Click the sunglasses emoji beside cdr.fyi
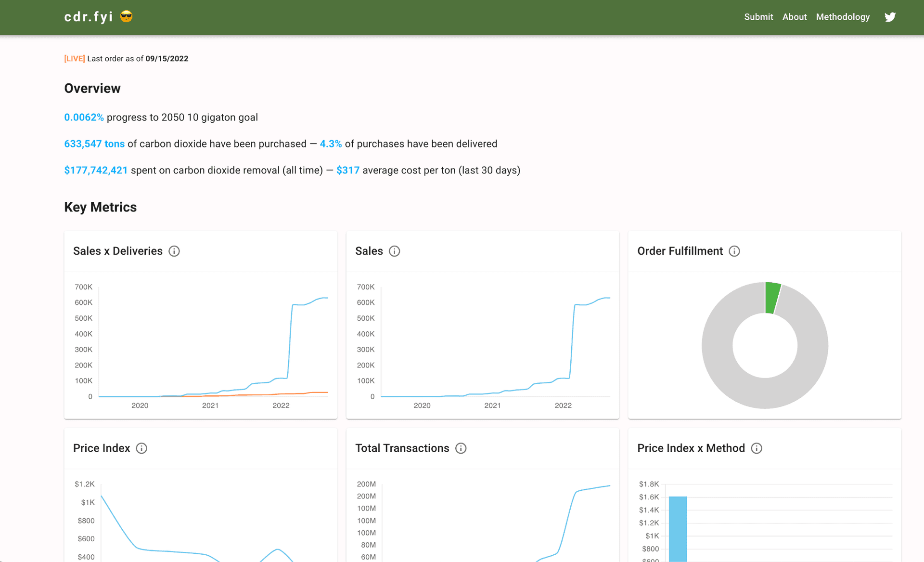The width and height of the screenshot is (924, 562). 127,16
